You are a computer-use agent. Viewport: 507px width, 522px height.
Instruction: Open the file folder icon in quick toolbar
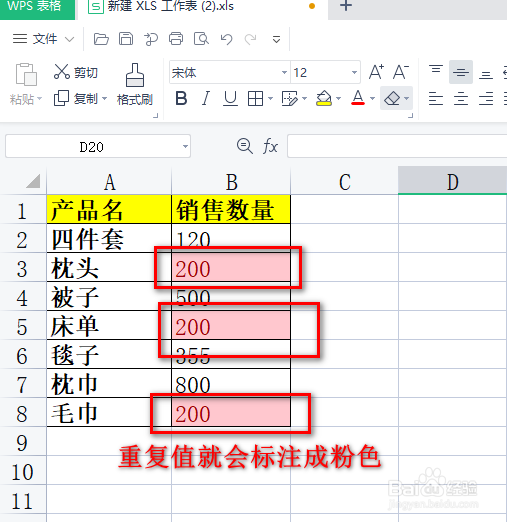[101, 39]
